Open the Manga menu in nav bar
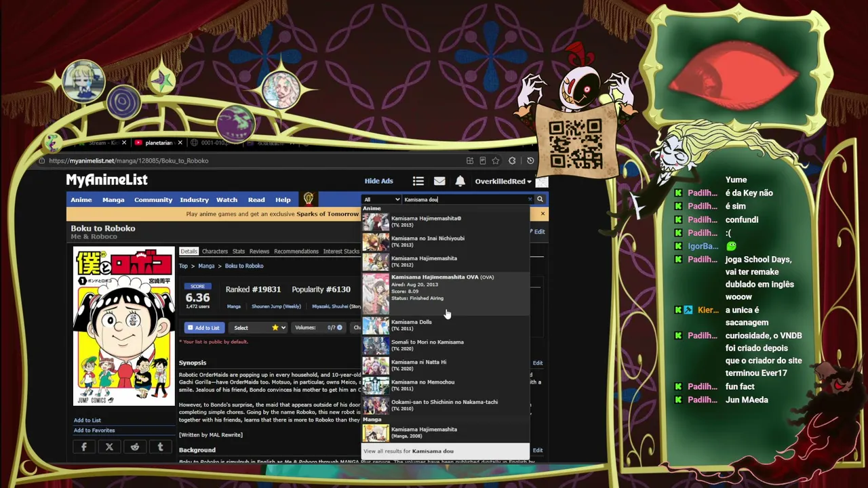The width and height of the screenshot is (868, 488). 113,199
